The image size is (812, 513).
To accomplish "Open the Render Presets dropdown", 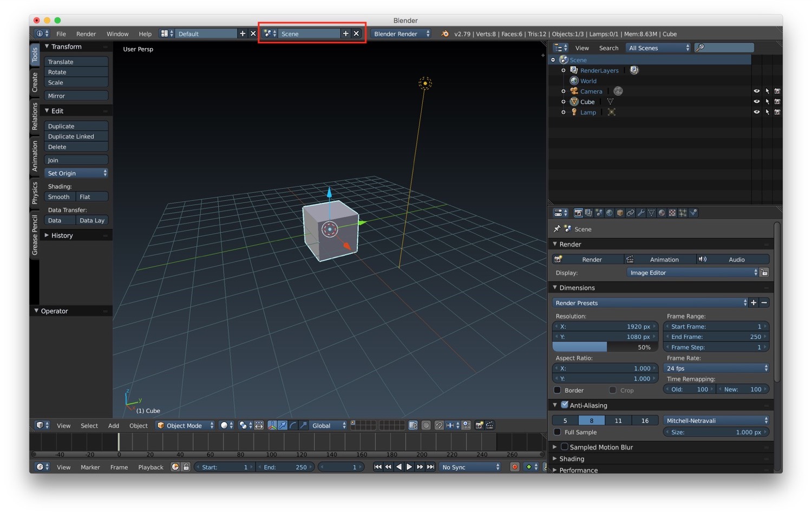I will [650, 302].
